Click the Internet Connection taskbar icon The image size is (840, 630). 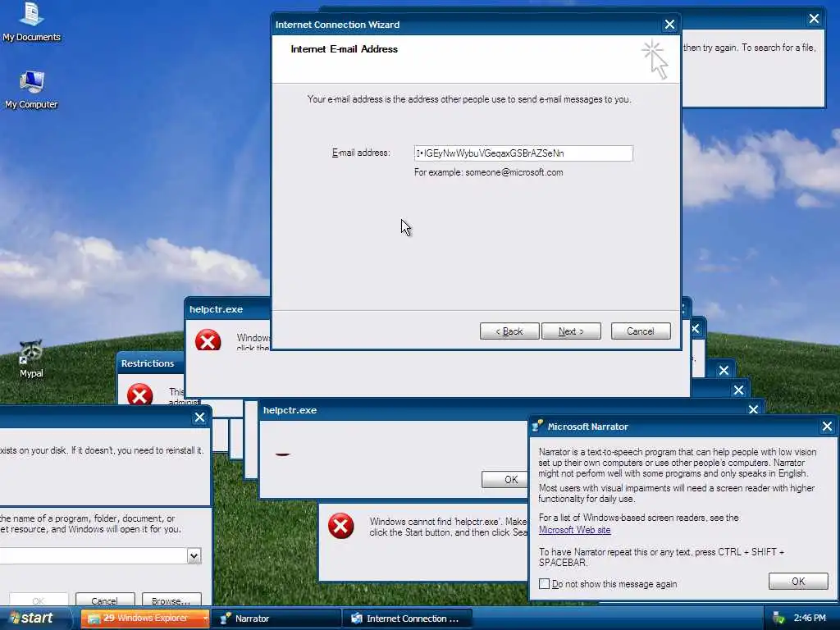(x=357, y=619)
